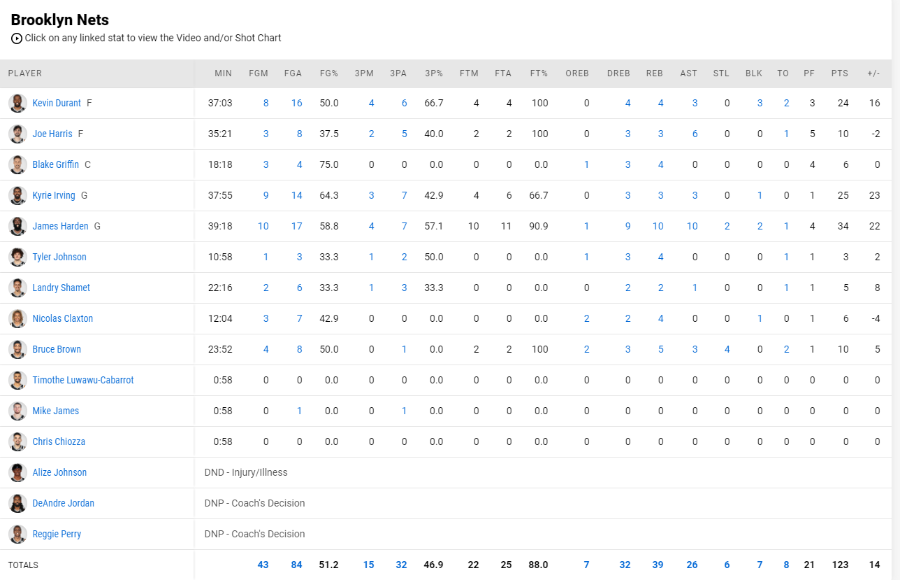View team total 84 field goal attempts

point(296,565)
